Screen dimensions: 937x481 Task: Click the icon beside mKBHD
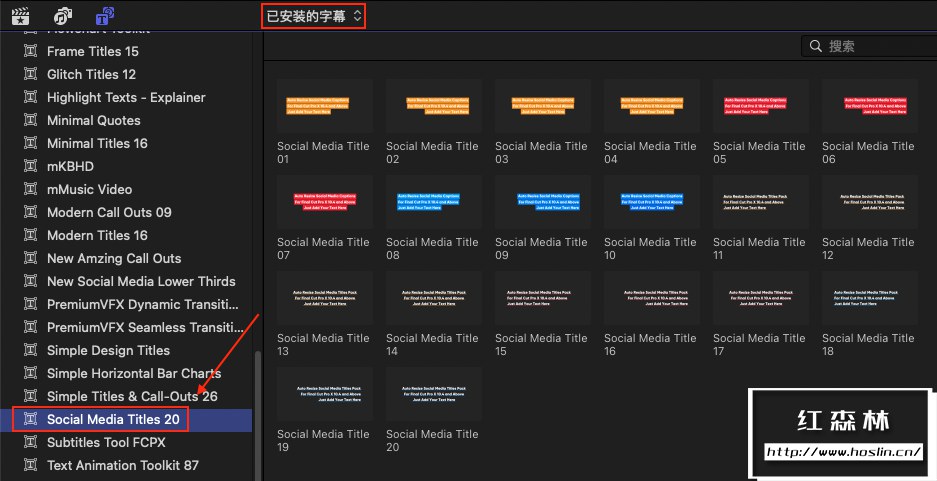30,166
